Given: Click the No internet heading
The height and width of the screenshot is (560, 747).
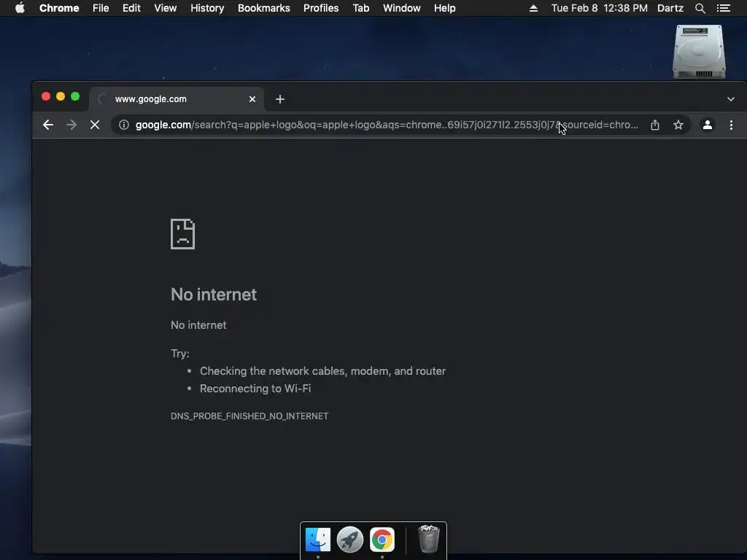Looking at the screenshot, I should pos(214,295).
